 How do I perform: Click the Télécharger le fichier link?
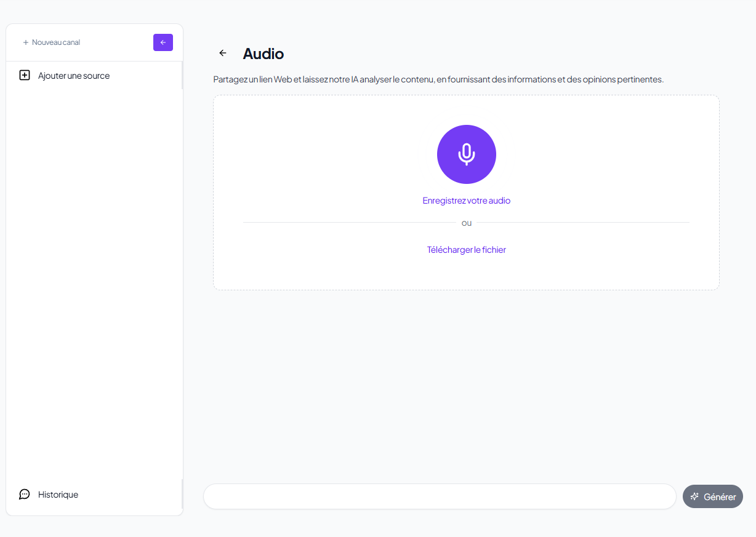tap(467, 250)
